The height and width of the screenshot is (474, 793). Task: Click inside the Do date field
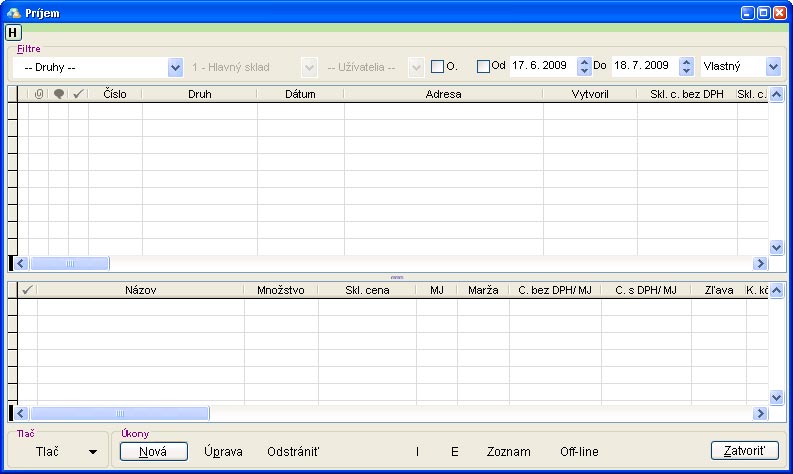644,67
